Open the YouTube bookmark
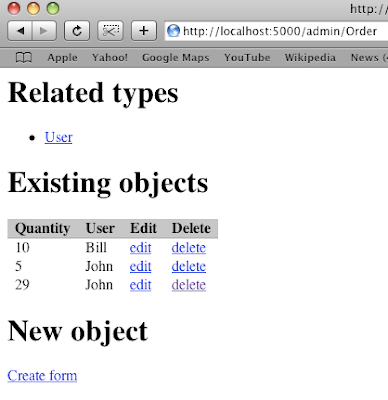This screenshot has height=400, width=388. (x=247, y=58)
